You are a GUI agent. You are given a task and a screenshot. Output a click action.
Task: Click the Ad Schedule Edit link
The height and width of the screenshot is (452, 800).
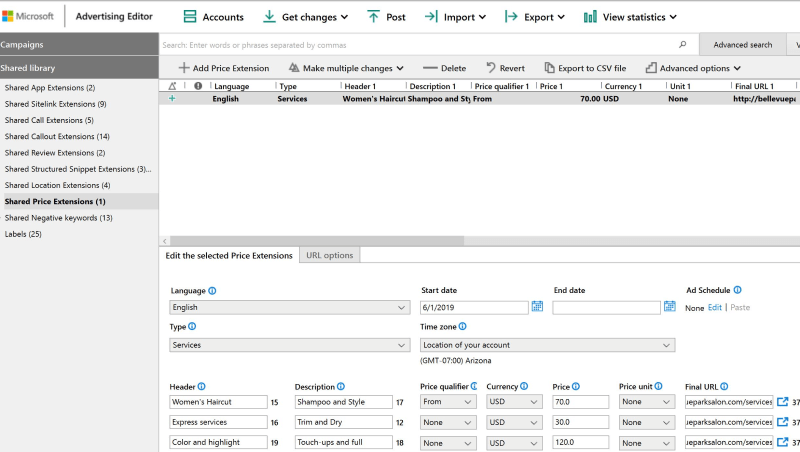point(714,307)
